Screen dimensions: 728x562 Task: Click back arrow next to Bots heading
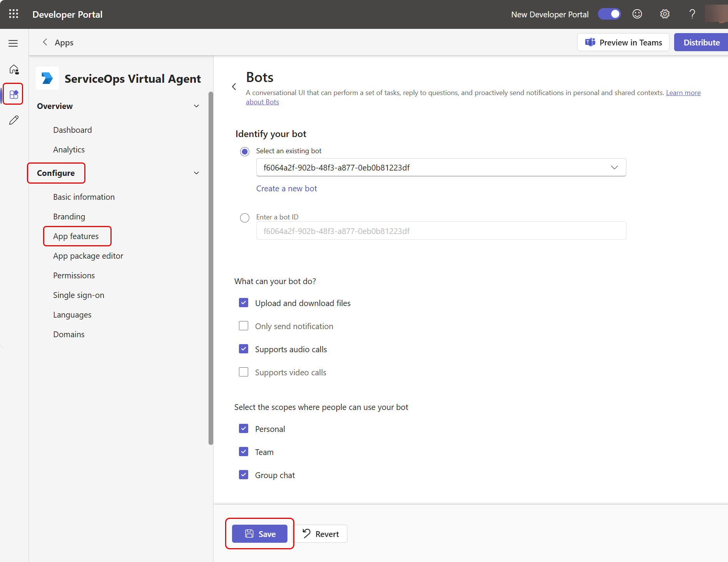point(234,87)
